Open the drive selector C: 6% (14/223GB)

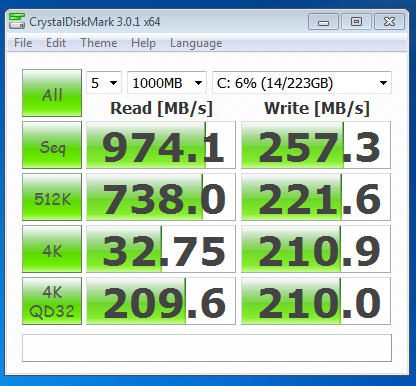[x=302, y=83]
